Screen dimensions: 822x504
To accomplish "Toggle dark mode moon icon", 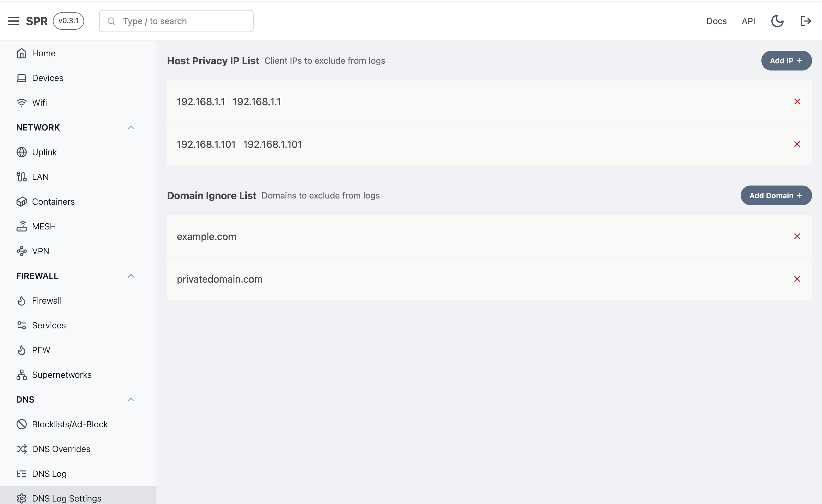I will click(x=777, y=20).
